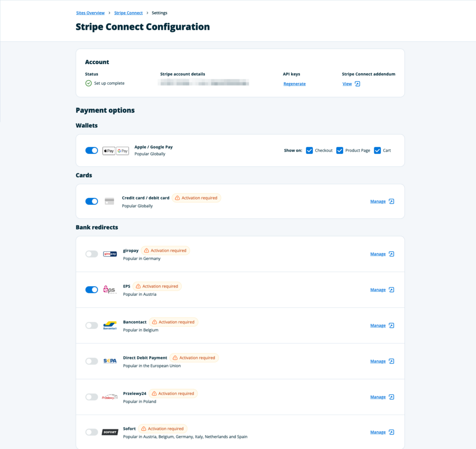Click the EPS payment logo
This screenshot has height=449, width=476.
point(110,290)
